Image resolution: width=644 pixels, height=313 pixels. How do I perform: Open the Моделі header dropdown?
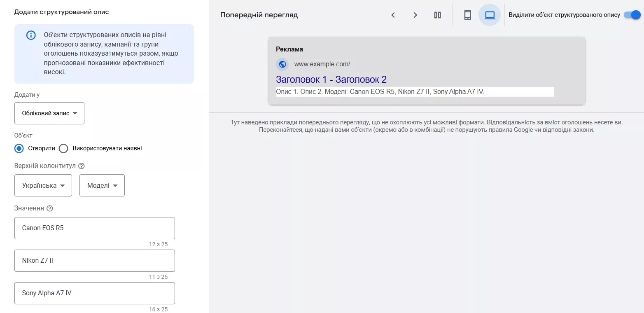click(102, 185)
